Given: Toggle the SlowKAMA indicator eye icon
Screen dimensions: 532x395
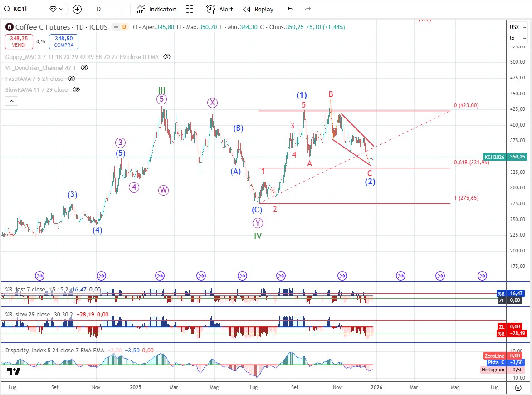Looking at the screenshot, I should 76,89.
